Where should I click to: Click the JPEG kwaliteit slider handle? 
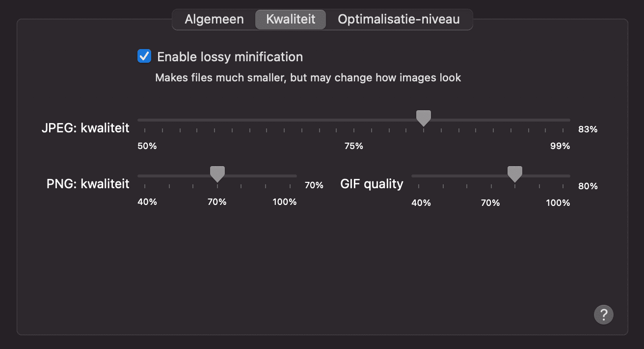pos(423,118)
